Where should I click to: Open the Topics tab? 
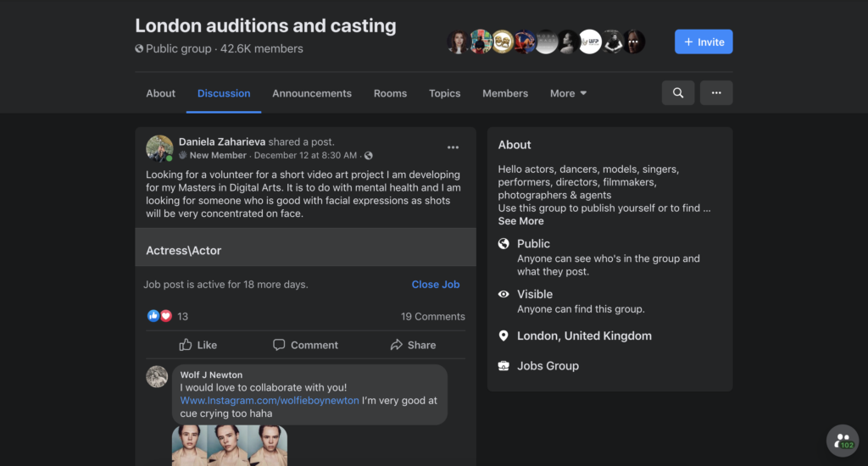coord(444,93)
